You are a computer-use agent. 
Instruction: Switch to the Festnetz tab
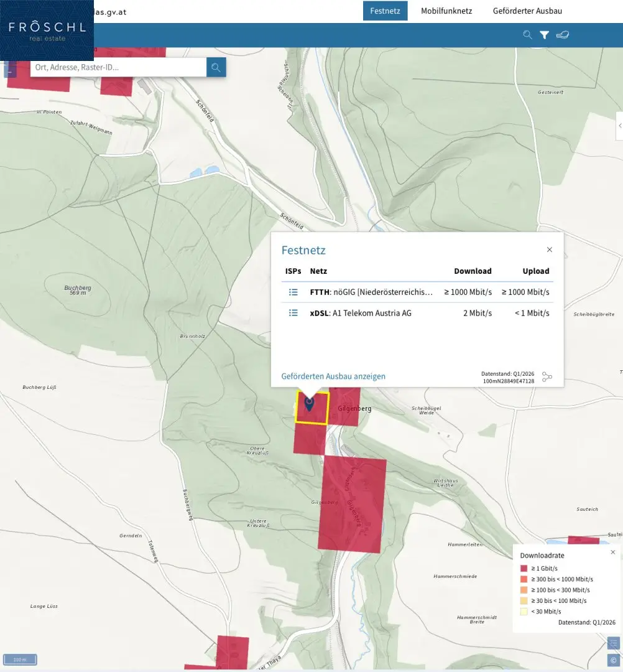[x=385, y=11]
